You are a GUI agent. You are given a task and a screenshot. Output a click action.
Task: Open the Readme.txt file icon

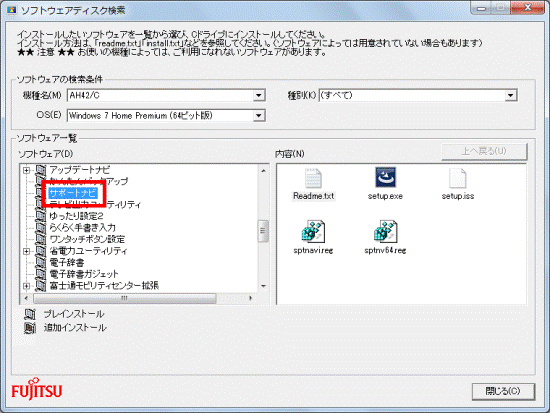tap(313, 179)
